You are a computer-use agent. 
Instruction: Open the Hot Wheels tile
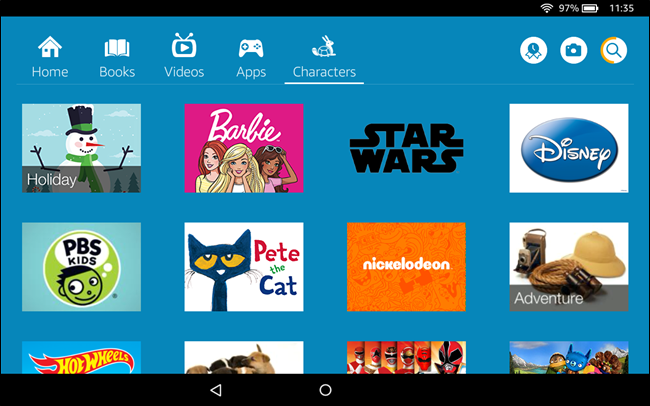pyautogui.click(x=81, y=357)
